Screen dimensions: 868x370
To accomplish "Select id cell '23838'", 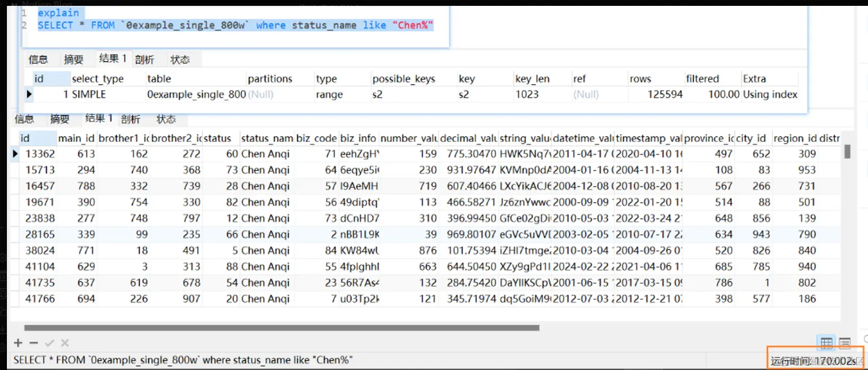I will [40, 218].
